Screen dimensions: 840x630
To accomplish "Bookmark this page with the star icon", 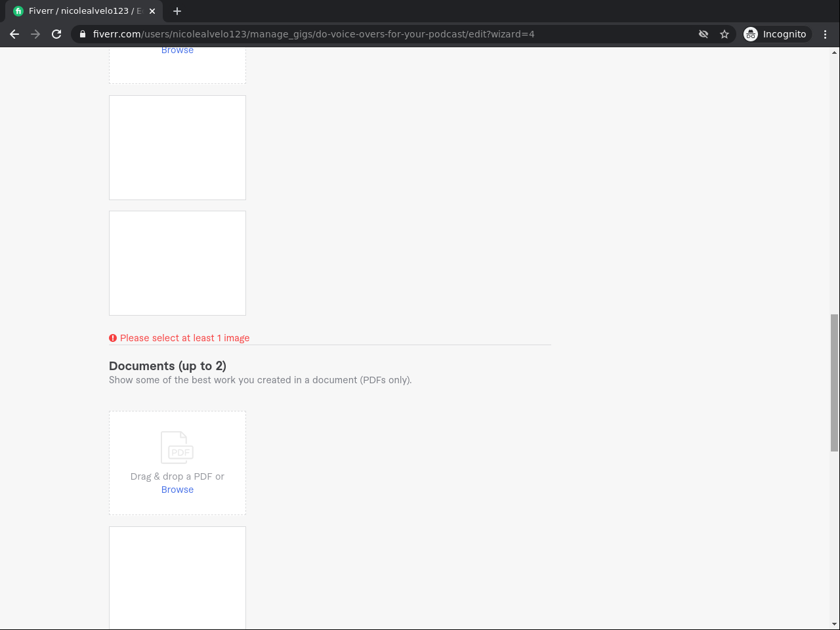I will (724, 34).
